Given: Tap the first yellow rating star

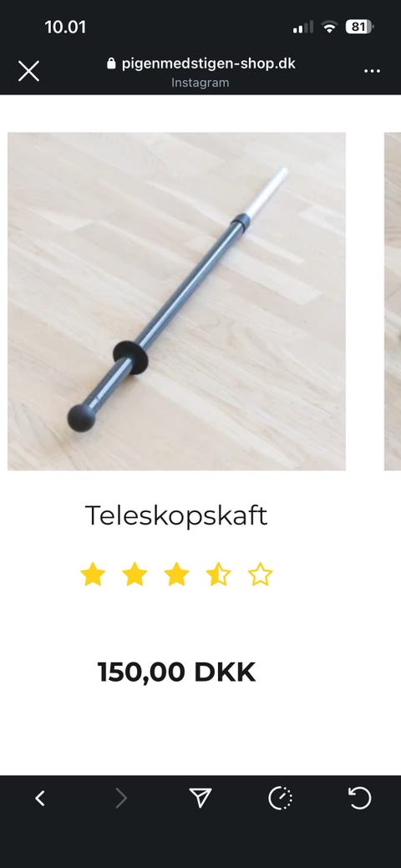Looking at the screenshot, I should point(93,574).
